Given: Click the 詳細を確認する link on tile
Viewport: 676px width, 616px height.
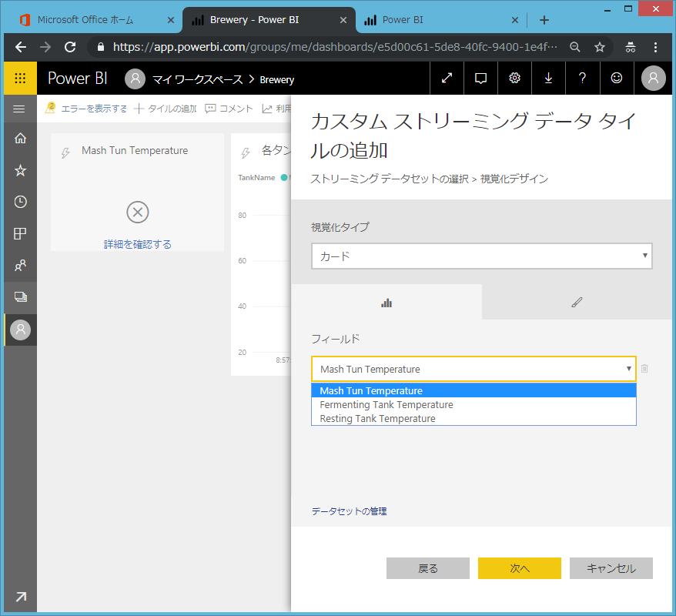Looking at the screenshot, I should (x=138, y=244).
